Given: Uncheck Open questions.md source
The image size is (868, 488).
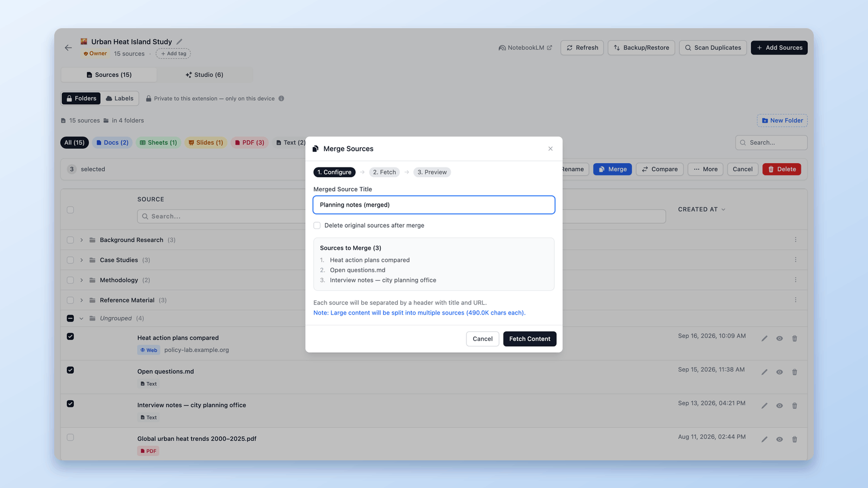Looking at the screenshot, I should (x=70, y=370).
